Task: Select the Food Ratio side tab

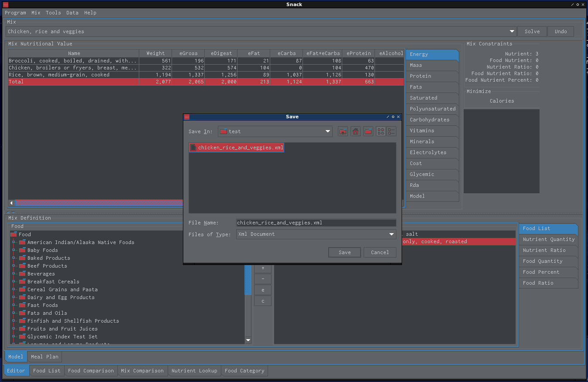Action: pyautogui.click(x=549, y=283)
